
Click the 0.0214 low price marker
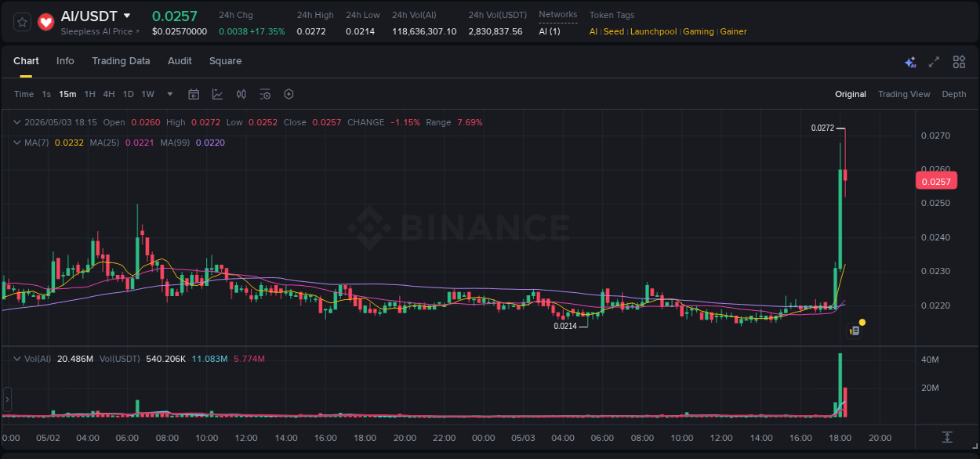565,326
